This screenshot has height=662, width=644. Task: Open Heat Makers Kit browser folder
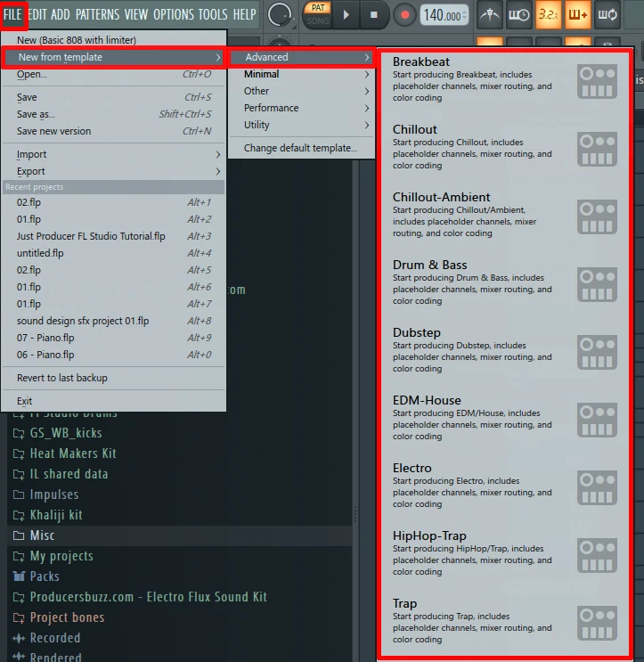point(179,454)
